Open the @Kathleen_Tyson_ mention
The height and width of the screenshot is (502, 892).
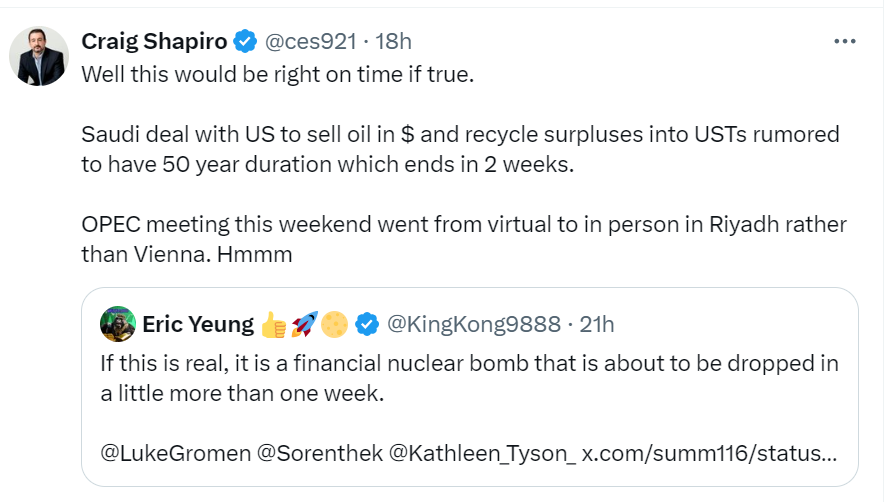482,453
